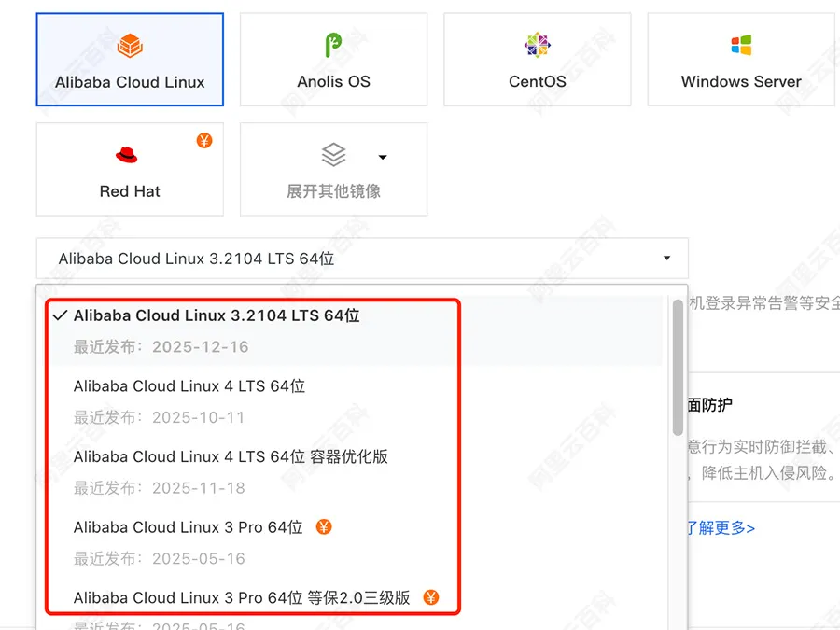This screenshot has height=630, width=840.
Task: Click the ¥ badge on the Red Hat tile
Action: pyautogui.click(x=204, y=139)
